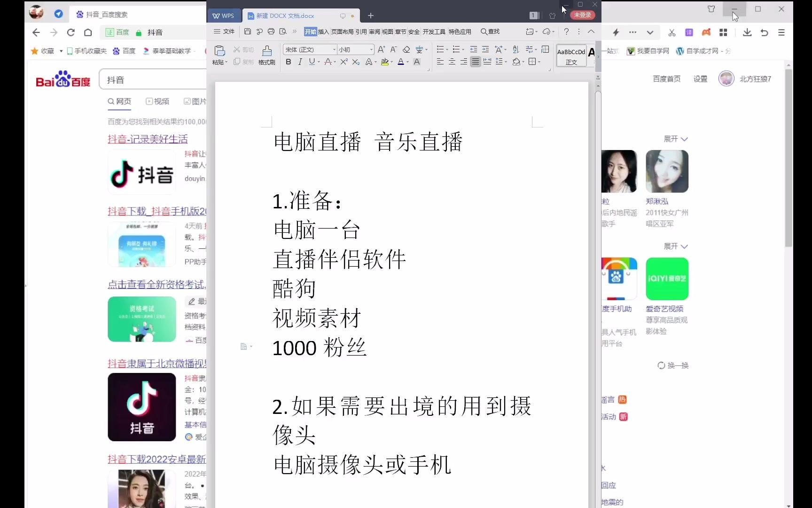Select the 视频 tab in Baidu search
The height and width of the screenshot is (508, 812).
click(157, 101)
